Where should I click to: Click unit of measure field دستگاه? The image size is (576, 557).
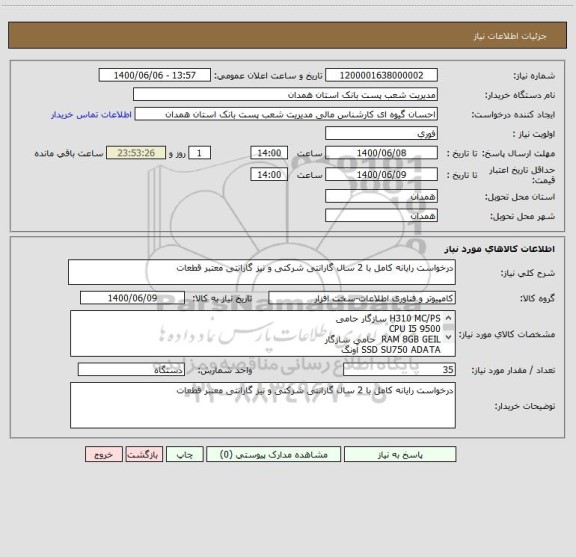tap(131, 370)
